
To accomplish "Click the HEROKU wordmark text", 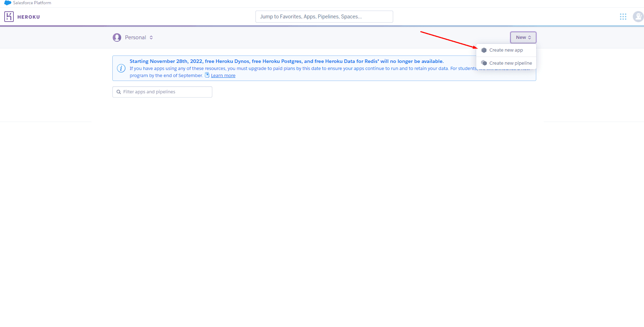I will pos(29,17).
